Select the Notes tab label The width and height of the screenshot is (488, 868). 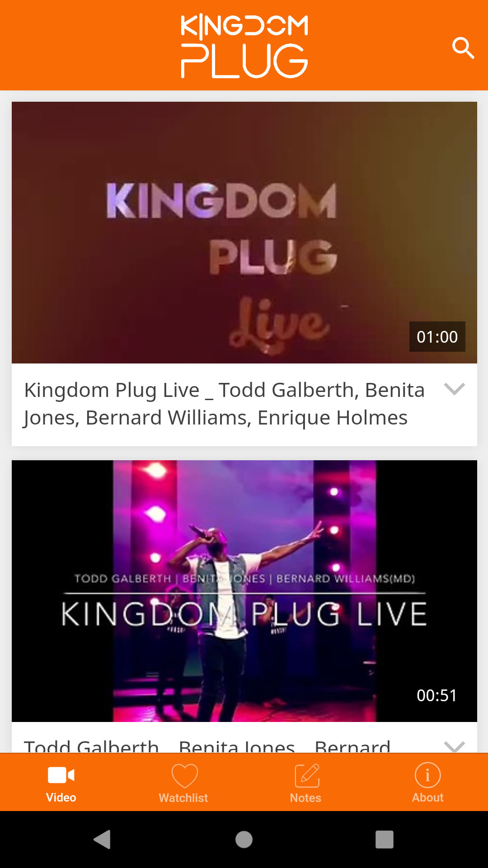pyautogui.click(x=305, y=798)
